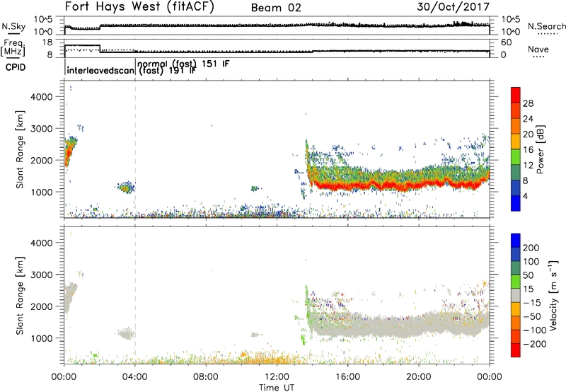The width and height of the screenshot is (566, 392).
Task: Click the "3000" tick on the velocity panel
Action: pos(42,275)
